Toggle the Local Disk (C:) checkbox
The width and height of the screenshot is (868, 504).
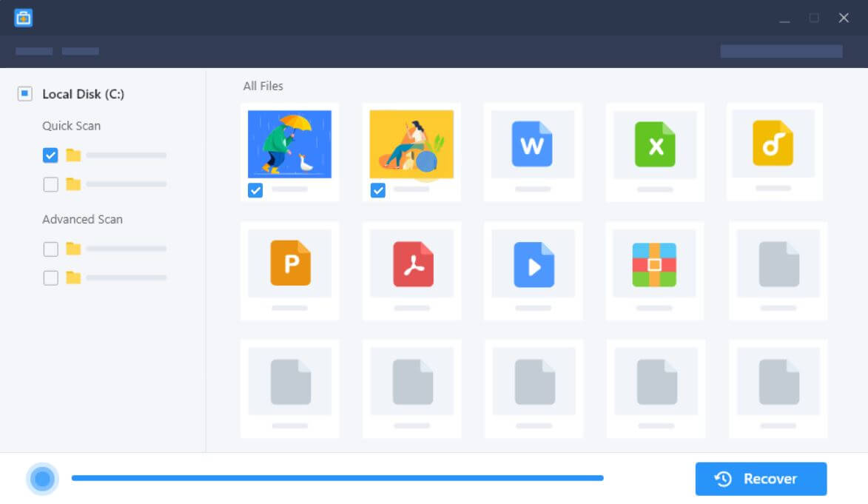pos(24,94)
